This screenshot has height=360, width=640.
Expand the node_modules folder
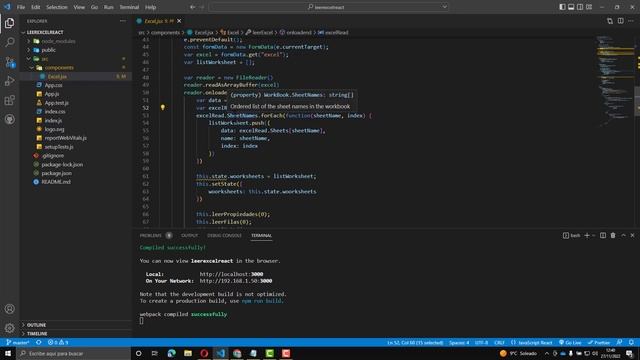pyautogui.click(x=29, y=41)
